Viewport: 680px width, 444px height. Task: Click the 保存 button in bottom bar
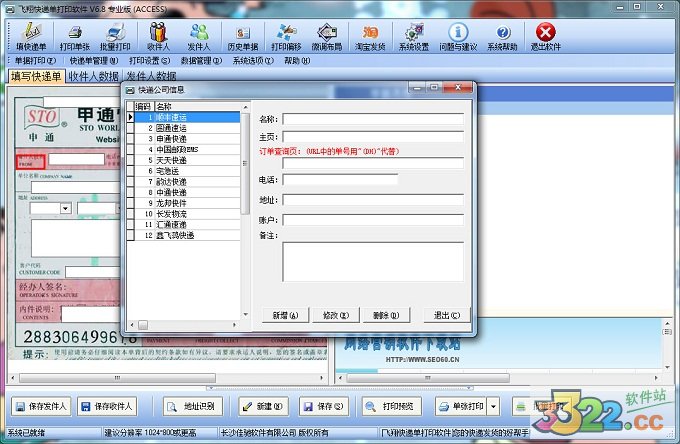[x=324, y=406]
